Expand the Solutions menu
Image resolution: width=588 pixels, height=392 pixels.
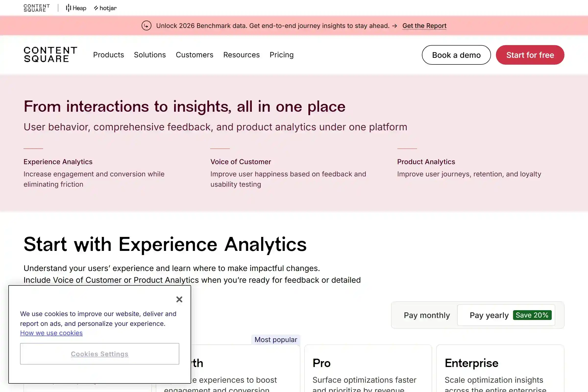pyautogui.click(x=149, y=55)
